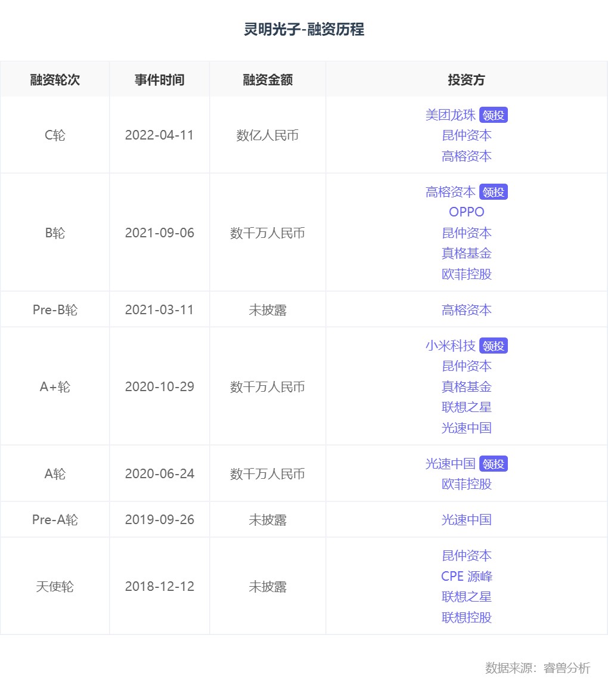Open 高榕资本 link in C轮 row
608x700 pixels.
pyautogui.click(x=467, y=156)
